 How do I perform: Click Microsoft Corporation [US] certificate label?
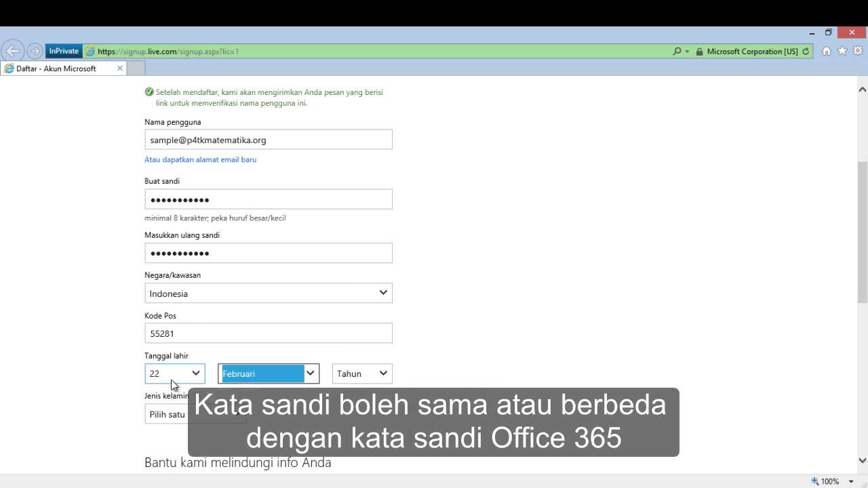click(752, 52)
